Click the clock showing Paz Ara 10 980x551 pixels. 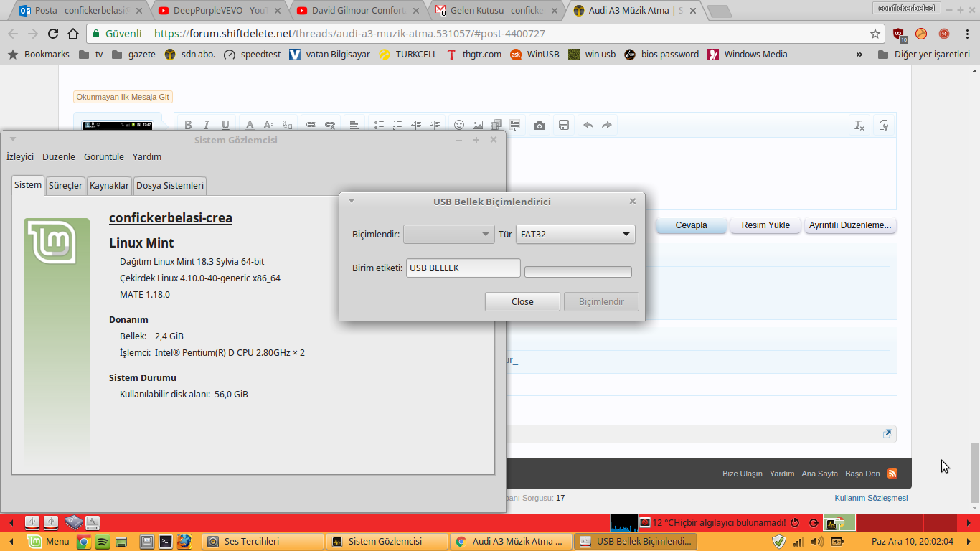tap(913, 542)
